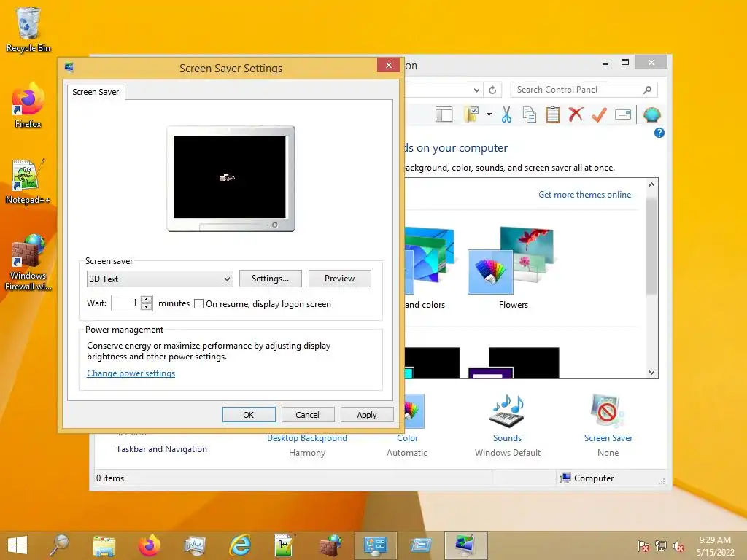
Task: Open the Screen Saver link
Action: (x=608, y=438)
